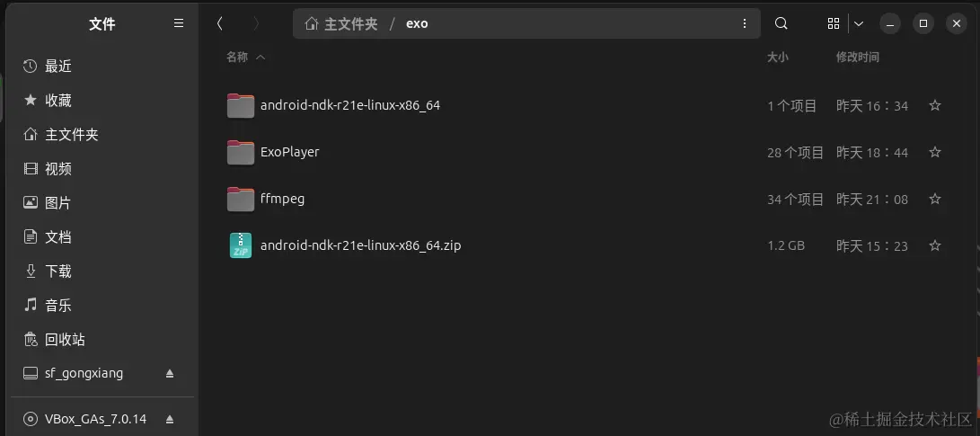The height and width of the screenshot is (436, 980).
Task: Expand the view options dropdown arrow
Action: pos(859,23)
